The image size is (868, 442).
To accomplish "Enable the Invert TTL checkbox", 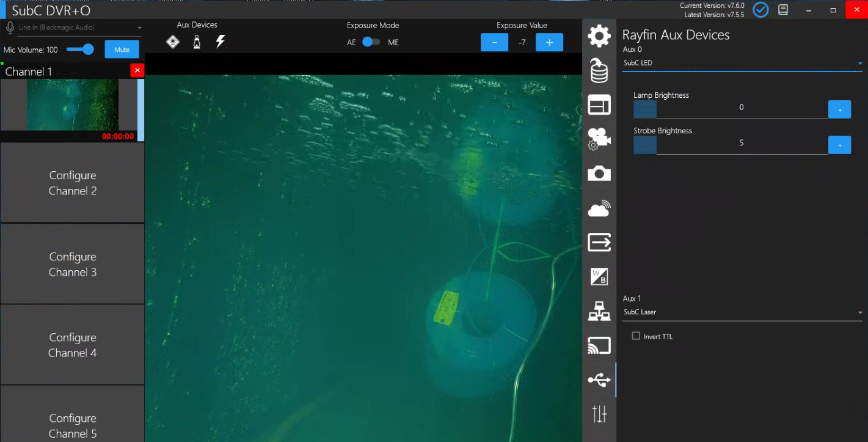I will [x=636, y=336].
